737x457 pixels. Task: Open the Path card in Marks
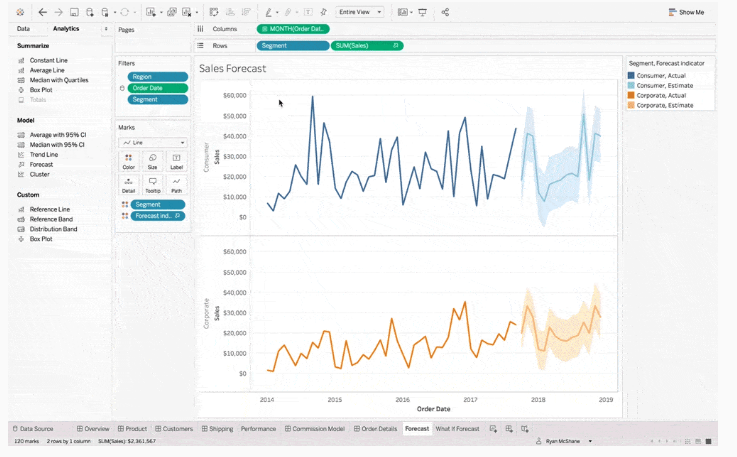176,185
